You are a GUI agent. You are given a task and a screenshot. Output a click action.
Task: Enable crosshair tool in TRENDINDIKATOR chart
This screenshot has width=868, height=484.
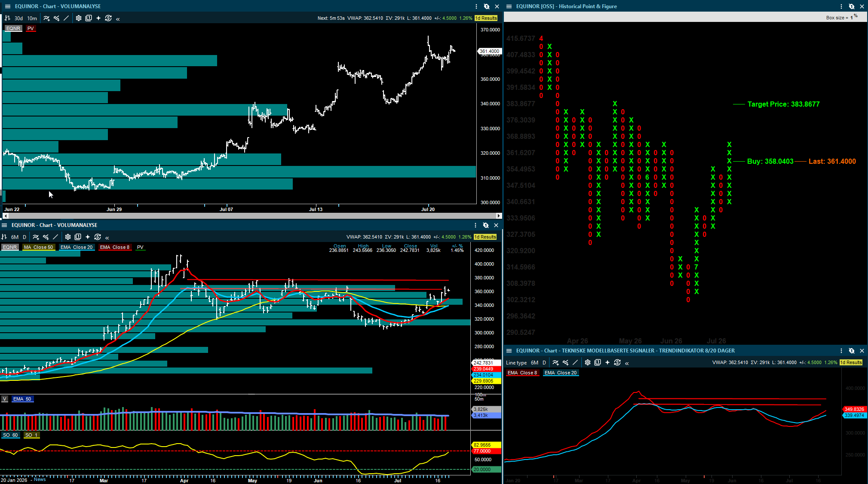pos(607,362)
